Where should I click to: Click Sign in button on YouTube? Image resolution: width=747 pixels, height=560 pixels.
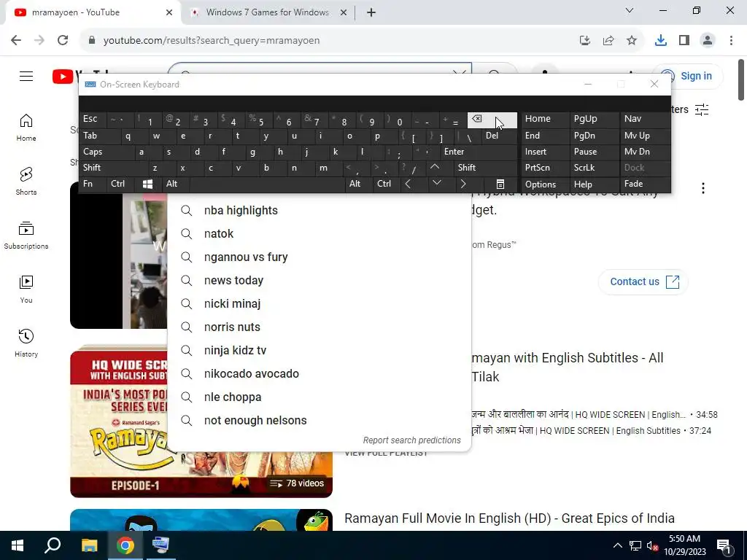688,76
